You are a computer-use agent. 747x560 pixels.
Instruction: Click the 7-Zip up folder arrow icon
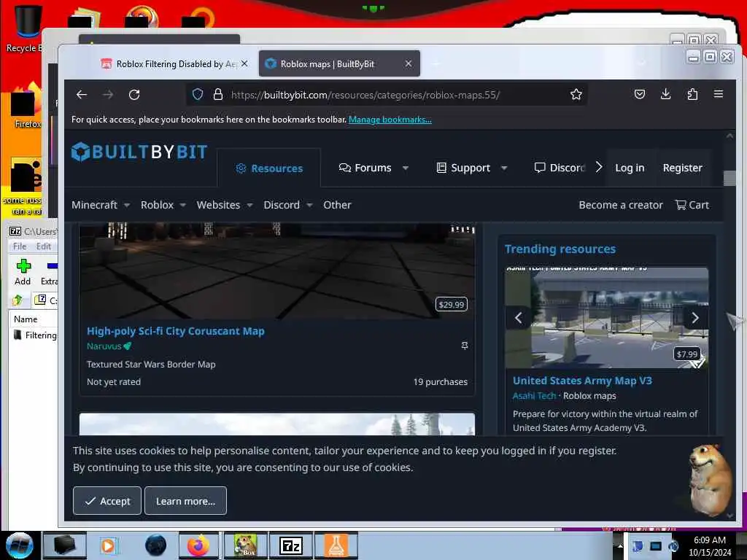(18, 300)
